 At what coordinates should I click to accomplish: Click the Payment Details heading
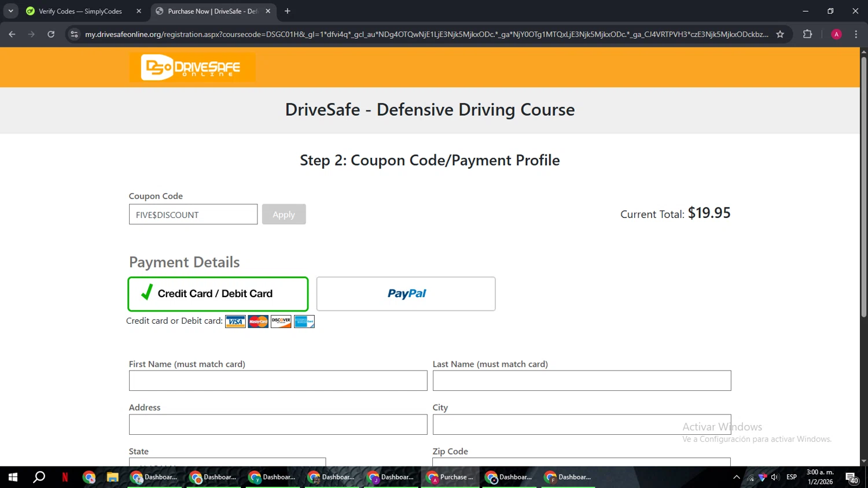coord(184,262)
